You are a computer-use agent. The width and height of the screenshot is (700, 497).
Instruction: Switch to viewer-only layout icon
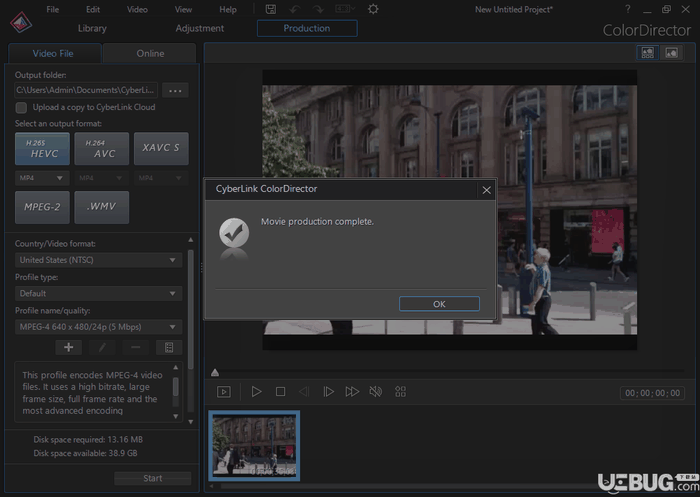[x=672, y=53]
